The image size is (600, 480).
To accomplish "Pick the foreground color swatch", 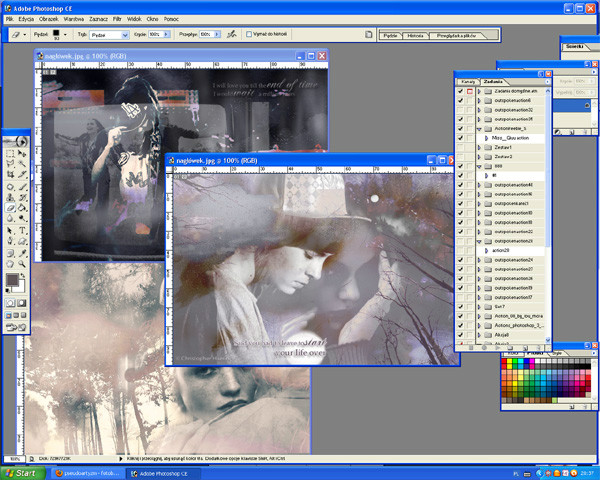I will pyautogui.click(x=12, y=280).
